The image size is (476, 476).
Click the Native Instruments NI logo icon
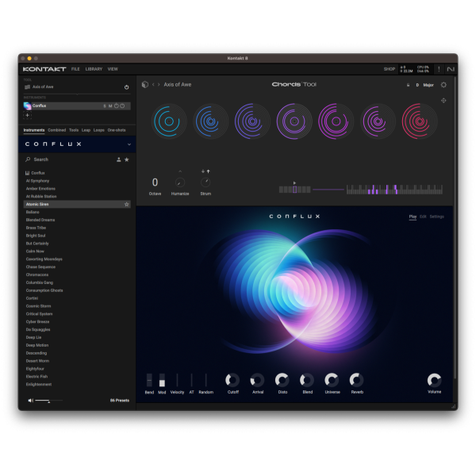451,69
